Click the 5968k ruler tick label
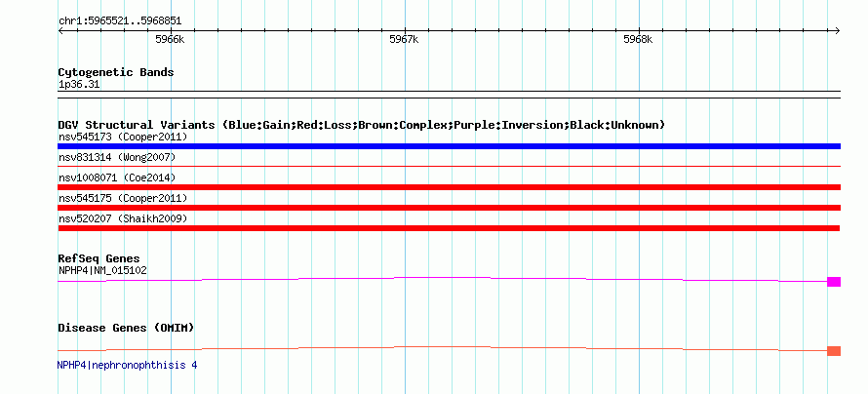868x394 pixels. tap(638, 39)
